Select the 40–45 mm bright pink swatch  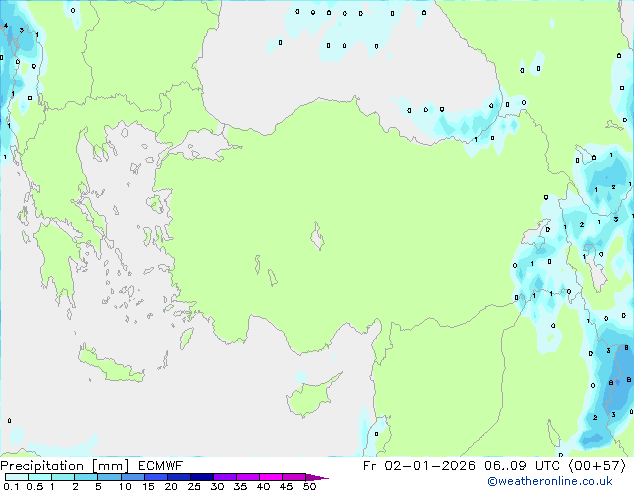(271, 477)
